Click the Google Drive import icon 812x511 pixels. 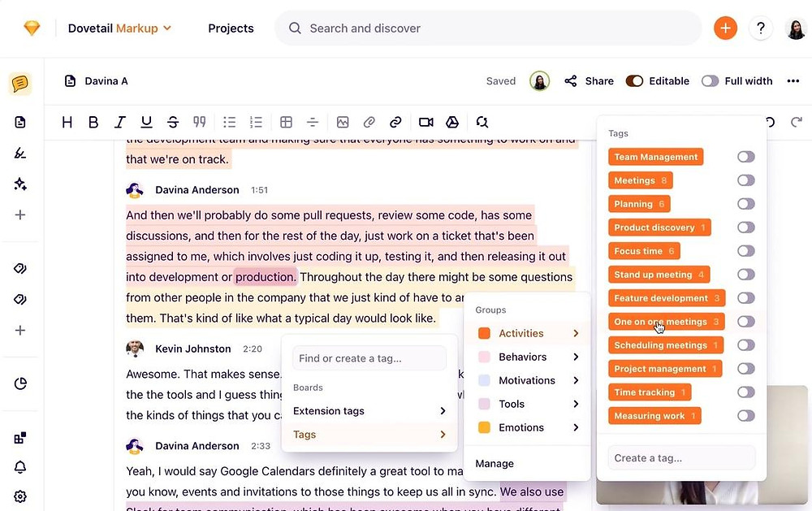[x=452, y=123]
